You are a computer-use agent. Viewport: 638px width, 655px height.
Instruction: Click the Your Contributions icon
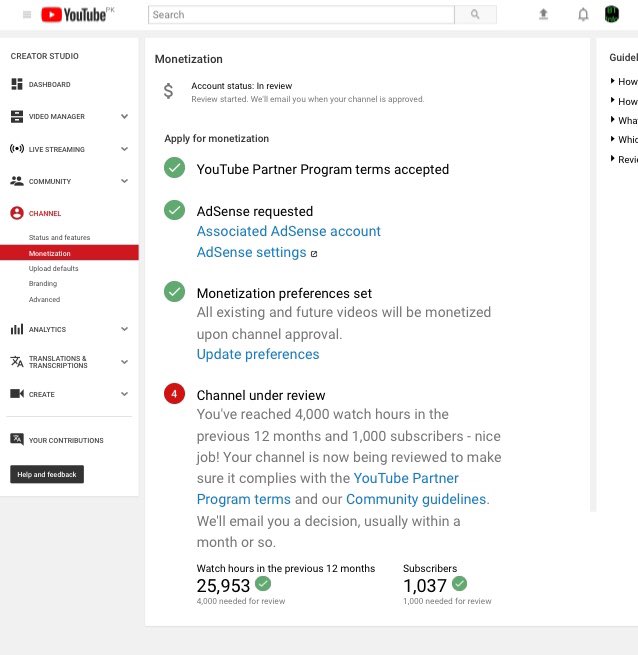pos(17,439)
